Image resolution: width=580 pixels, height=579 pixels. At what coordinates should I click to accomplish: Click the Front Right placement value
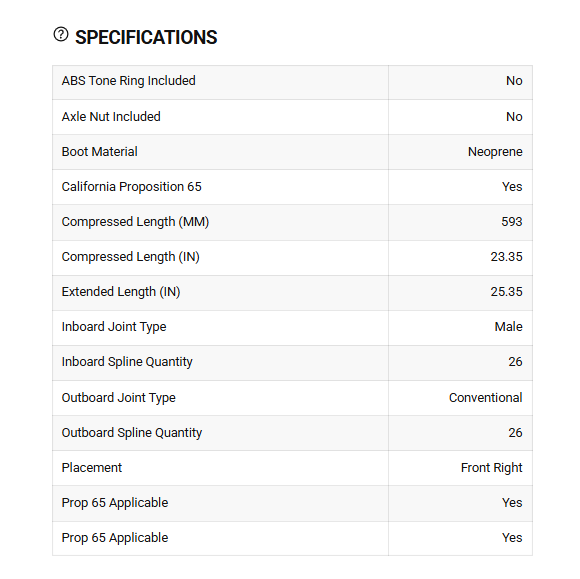coord(492,468)
